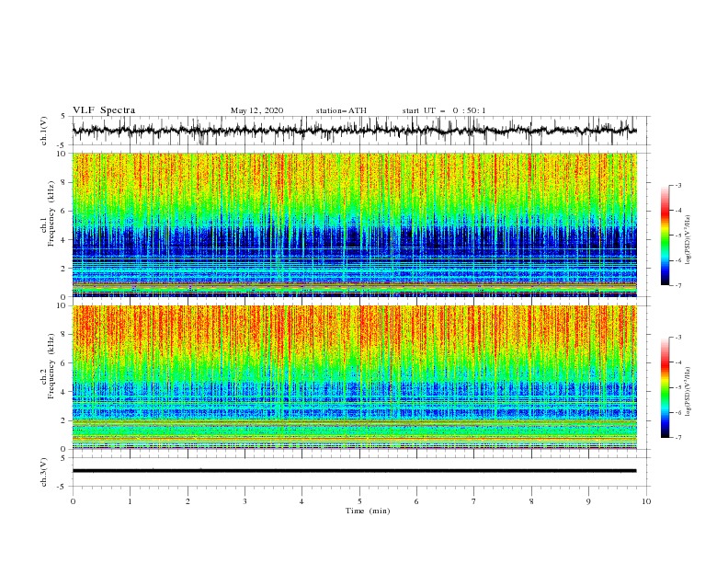Click the ch.3 flat voltage trace
This screenshot has height=563, width=728.
[354, 471]
